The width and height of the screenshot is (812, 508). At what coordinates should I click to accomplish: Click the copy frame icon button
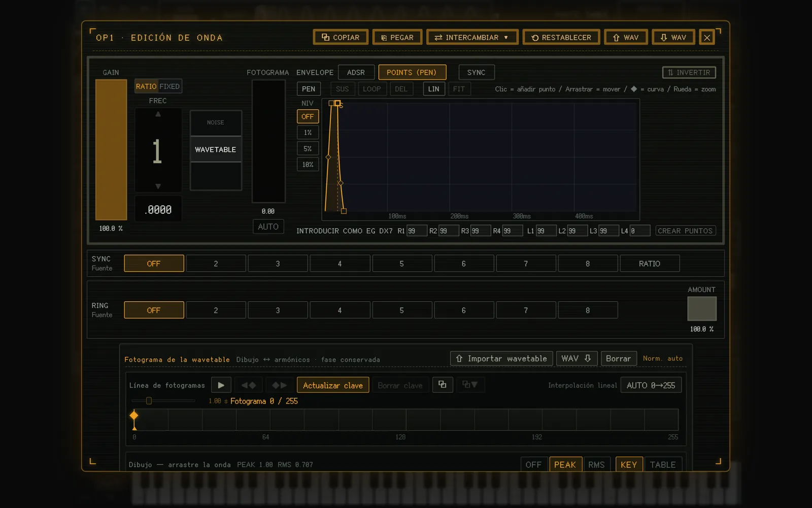pyautogui.click(x=443, y=385)
